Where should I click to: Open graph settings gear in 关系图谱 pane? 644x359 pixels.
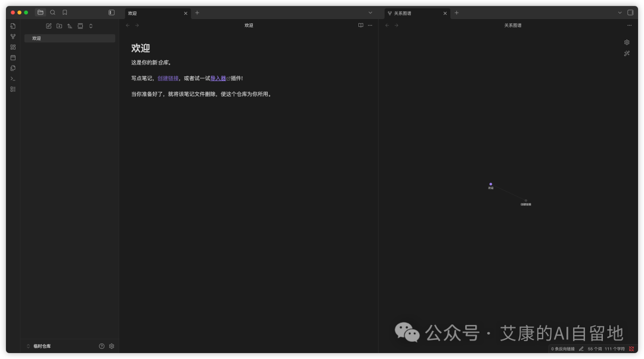pyautogui.click(x=627, y=42)
